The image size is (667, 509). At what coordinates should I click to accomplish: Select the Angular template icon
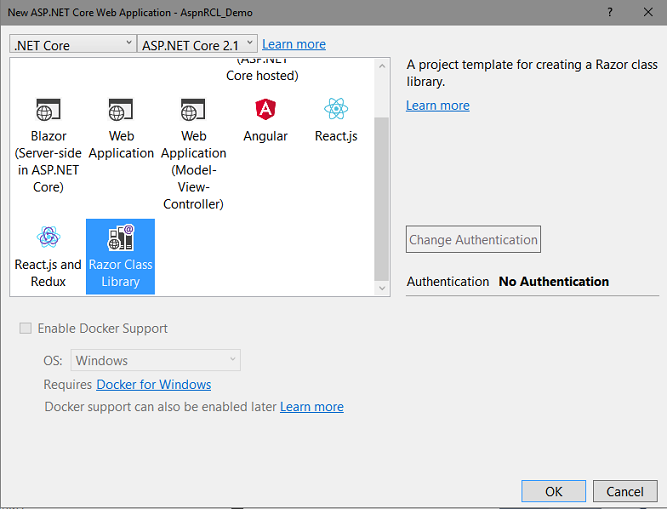[x=265, y=109]
